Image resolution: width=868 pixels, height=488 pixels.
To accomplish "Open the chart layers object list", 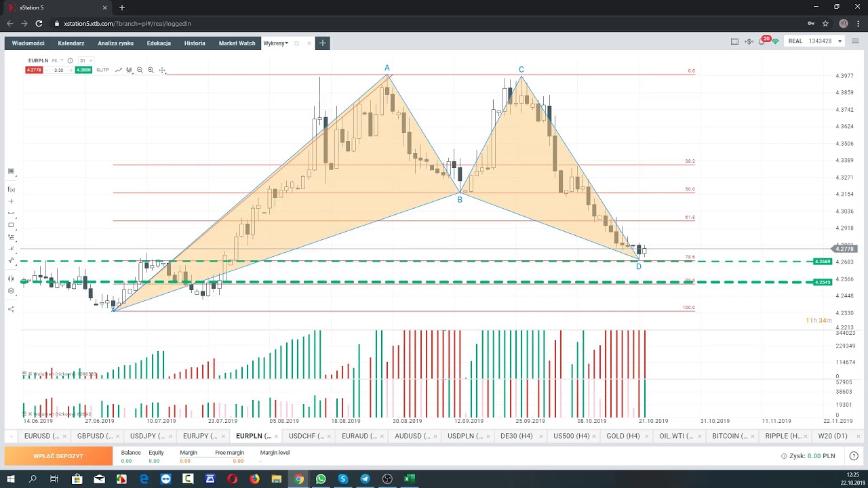I will click(11, 291).
